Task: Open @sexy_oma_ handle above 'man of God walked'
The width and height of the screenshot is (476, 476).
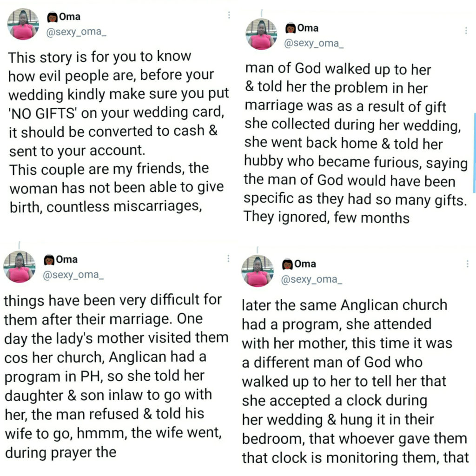Action: pos(314,43)
